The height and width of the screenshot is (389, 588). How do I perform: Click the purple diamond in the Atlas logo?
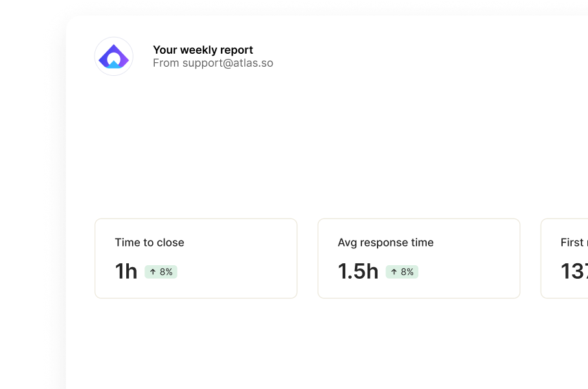(x=113, y=56)
